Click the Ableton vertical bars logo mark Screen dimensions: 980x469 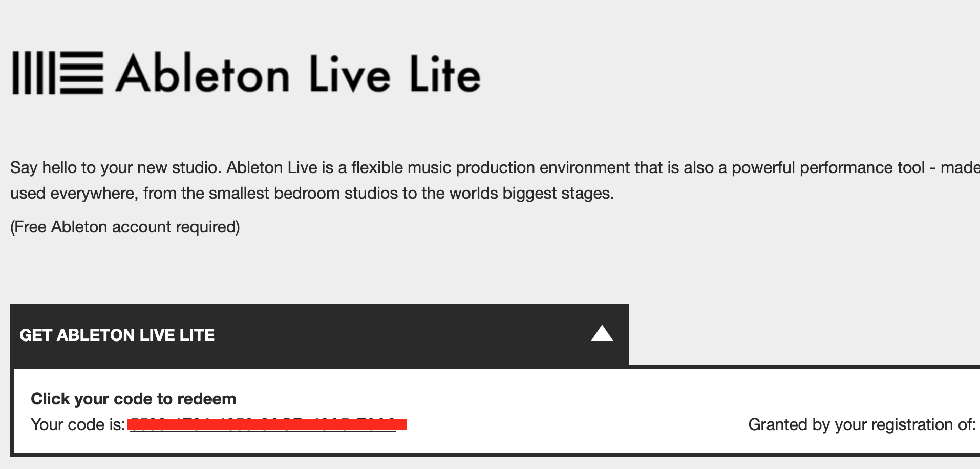point(34,73)
